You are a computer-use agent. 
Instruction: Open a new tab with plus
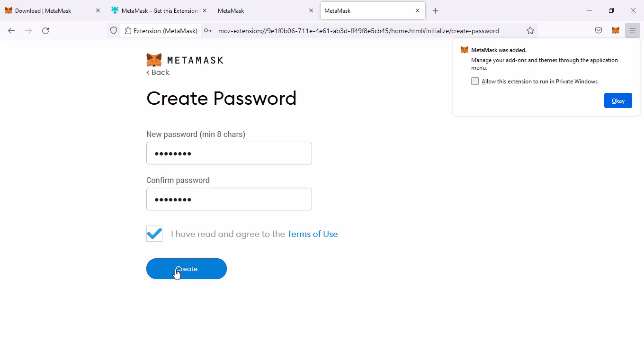[x=436, y=10]
